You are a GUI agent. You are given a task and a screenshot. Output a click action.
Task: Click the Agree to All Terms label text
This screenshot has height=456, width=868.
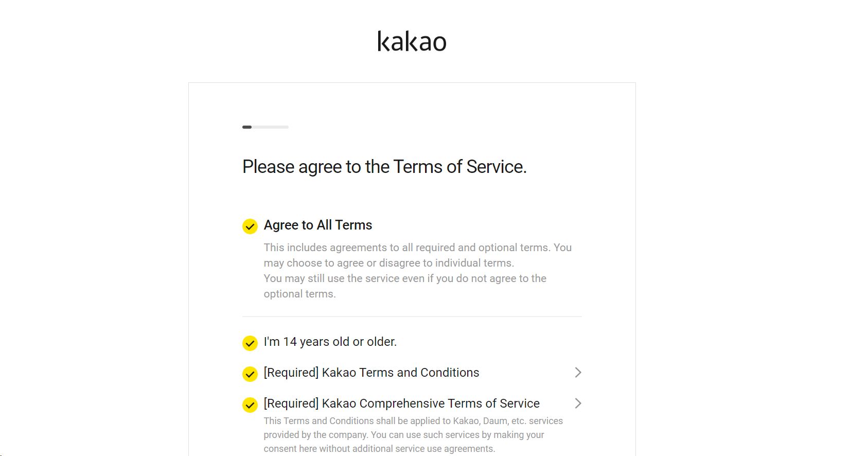click(x=317, y=225)
